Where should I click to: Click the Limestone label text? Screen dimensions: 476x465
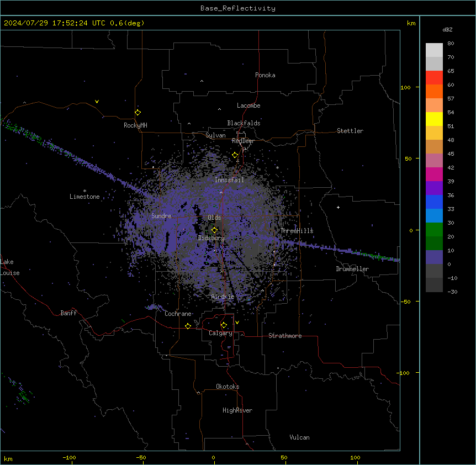pos(84,197)
